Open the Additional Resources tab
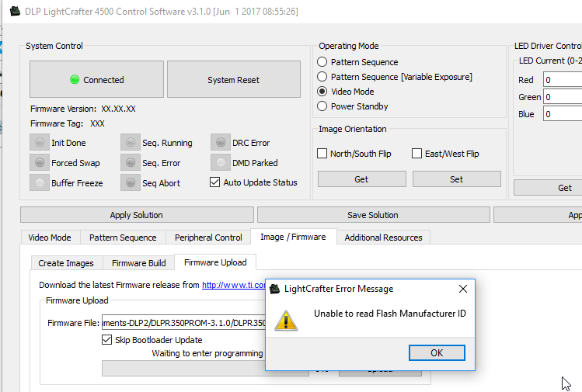 [x=383, y=238]
